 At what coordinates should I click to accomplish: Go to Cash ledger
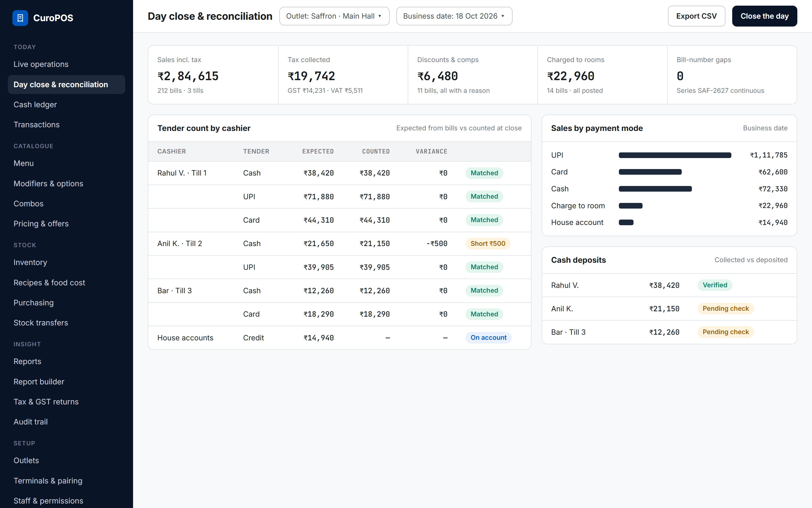[67, 104]
